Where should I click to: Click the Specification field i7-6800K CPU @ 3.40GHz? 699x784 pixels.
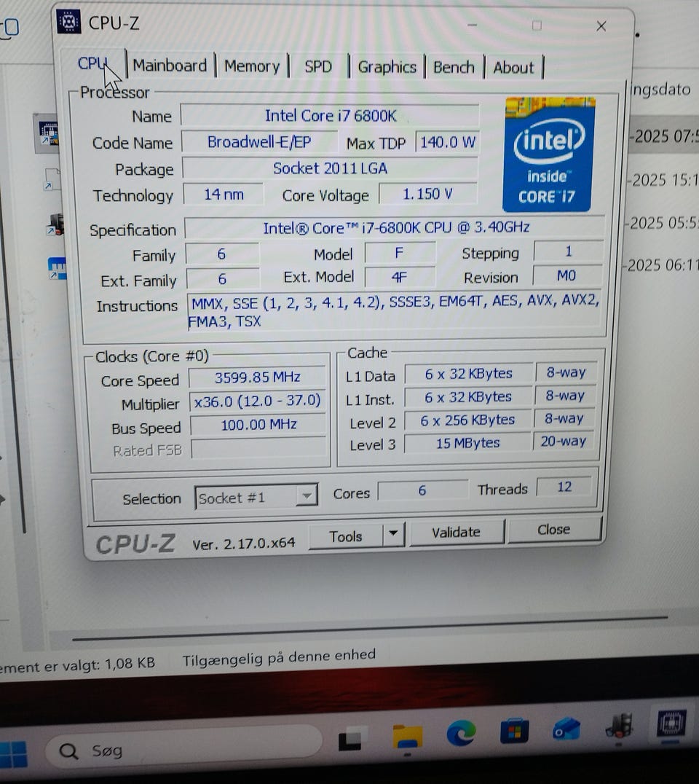click(395, 228)
